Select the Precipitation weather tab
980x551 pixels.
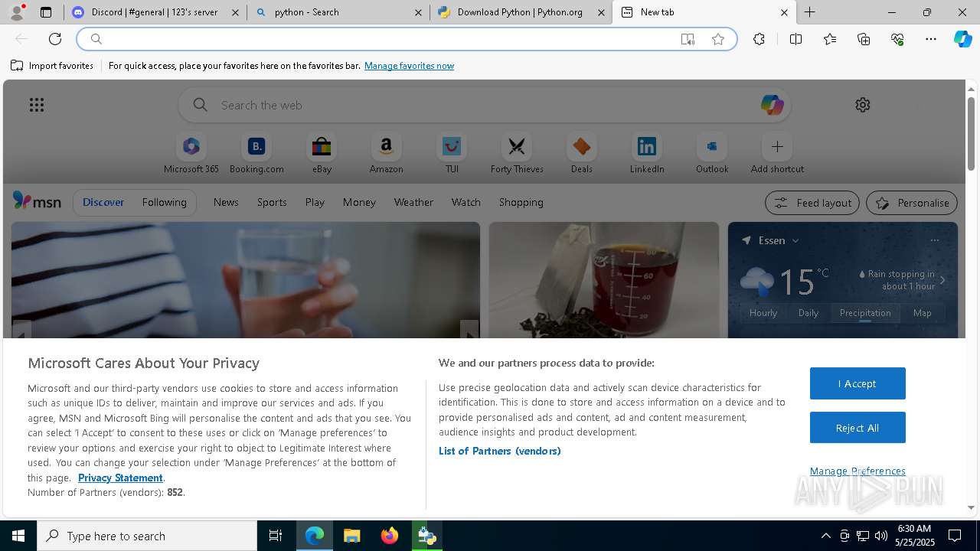tap(865, 312)
